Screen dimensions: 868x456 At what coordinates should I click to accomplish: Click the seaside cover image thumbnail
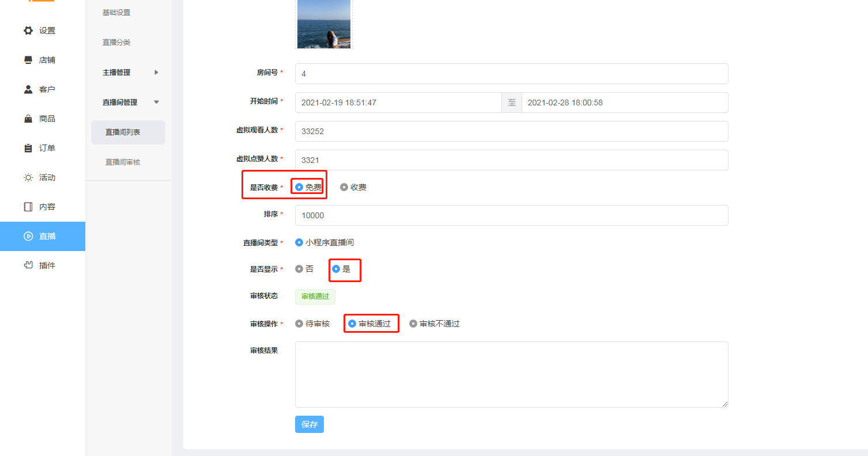pyautogui.click(x=324, y=24)
